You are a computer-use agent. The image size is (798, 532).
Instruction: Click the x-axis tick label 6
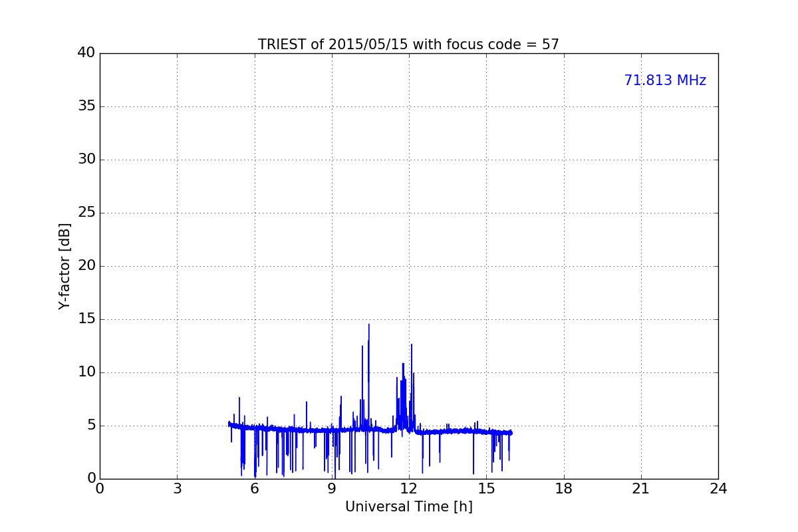click(x=254, y=489)
